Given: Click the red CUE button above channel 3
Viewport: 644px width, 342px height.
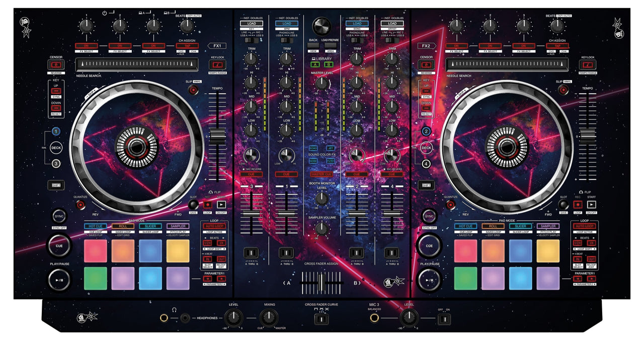Looking at the screenshot, I should point(252,174).
